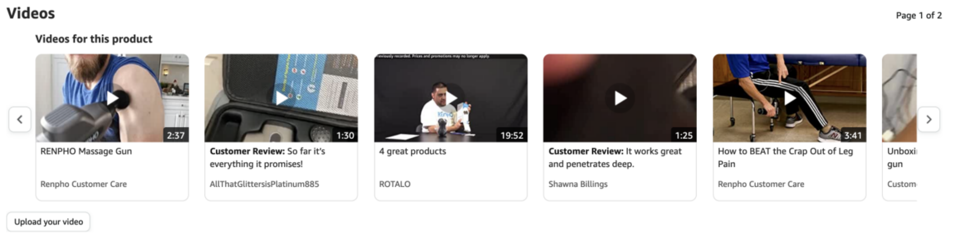Play the Leg Pain video
Screen dimensions: 980x236
point(790,98)
